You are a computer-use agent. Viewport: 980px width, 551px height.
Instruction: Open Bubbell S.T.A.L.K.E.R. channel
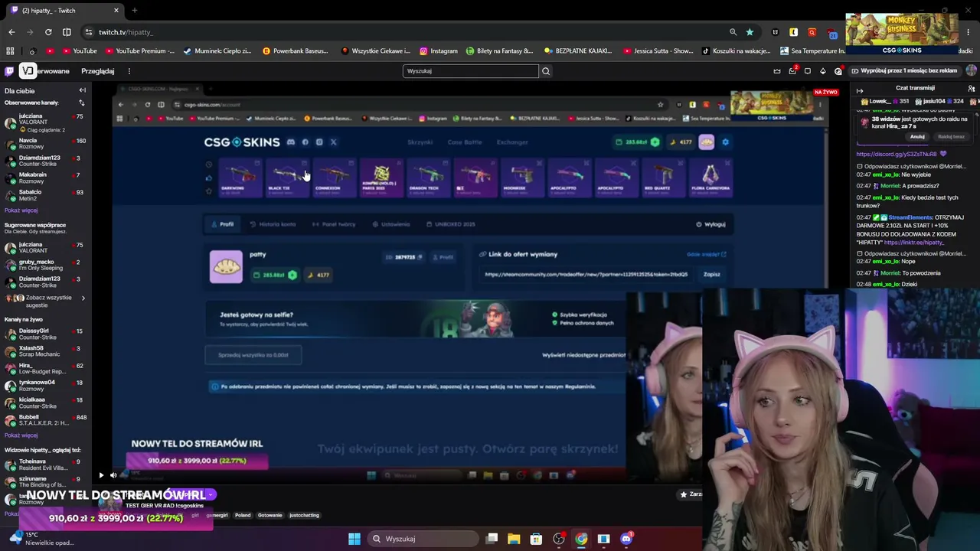pyautogui.click(x=44, y=419)
